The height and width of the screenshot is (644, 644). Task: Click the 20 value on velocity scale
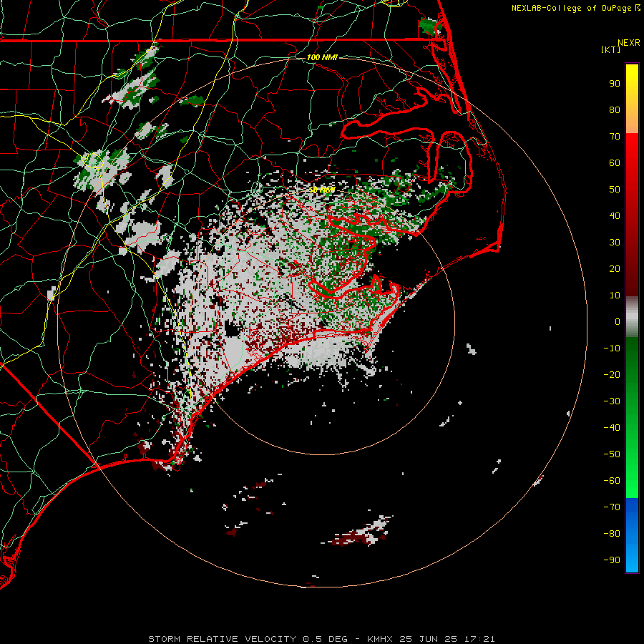615,269
